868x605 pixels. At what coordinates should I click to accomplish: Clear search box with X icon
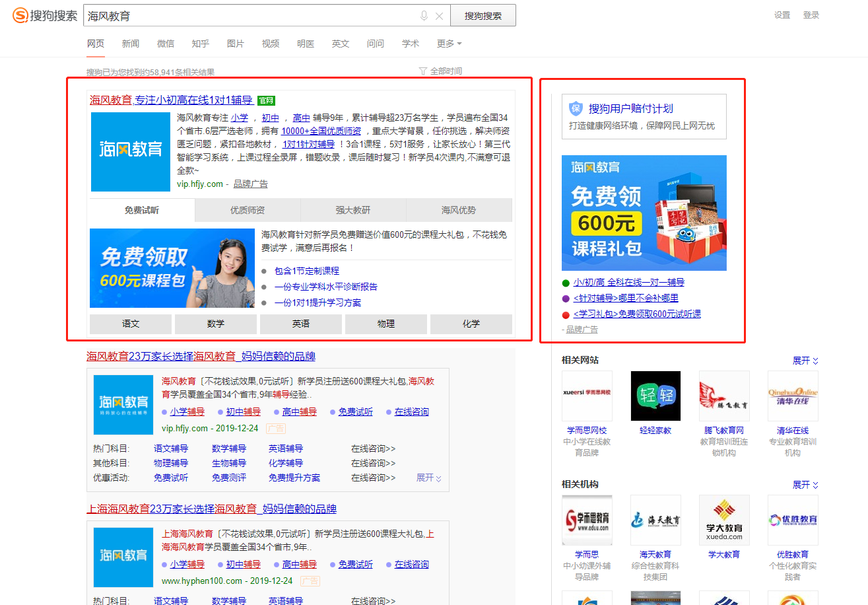point(439,16)
